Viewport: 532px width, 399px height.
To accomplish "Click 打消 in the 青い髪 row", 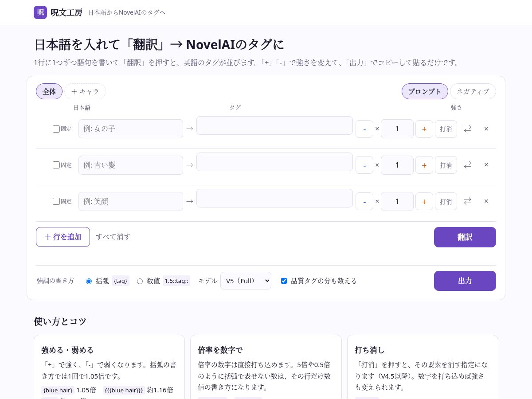I will click(446, 165).
